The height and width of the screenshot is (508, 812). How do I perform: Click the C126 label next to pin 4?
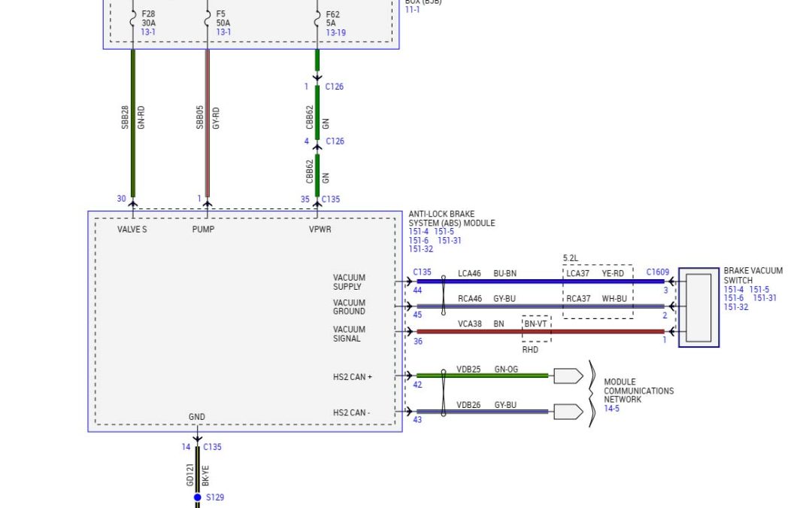334,141
